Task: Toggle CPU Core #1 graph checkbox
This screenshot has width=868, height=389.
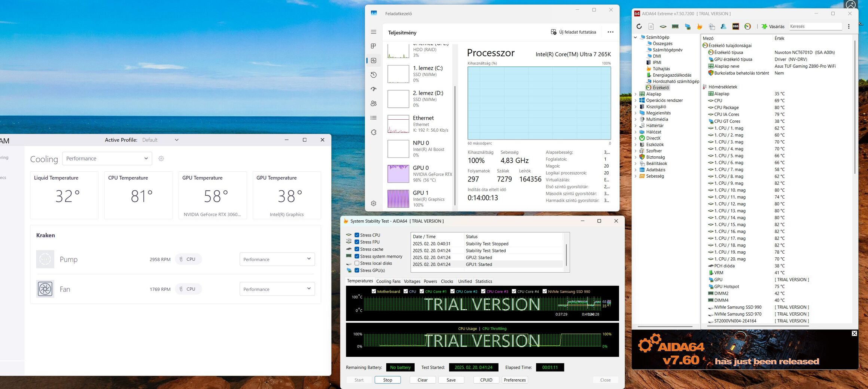Action: tap(422, 291)
